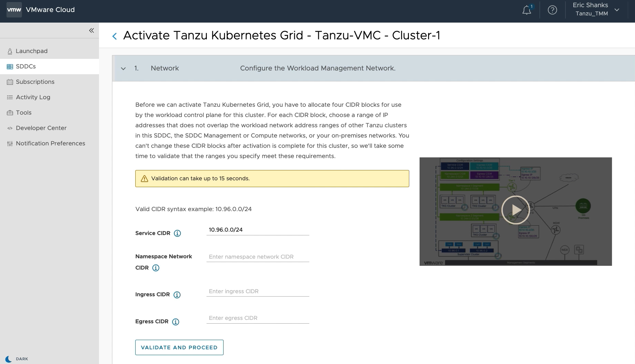Open Activity Log in the sidebar
Image resolution: width=635 pixels, height=364 pixels.
pyautogui.click(x=49, y=97)
